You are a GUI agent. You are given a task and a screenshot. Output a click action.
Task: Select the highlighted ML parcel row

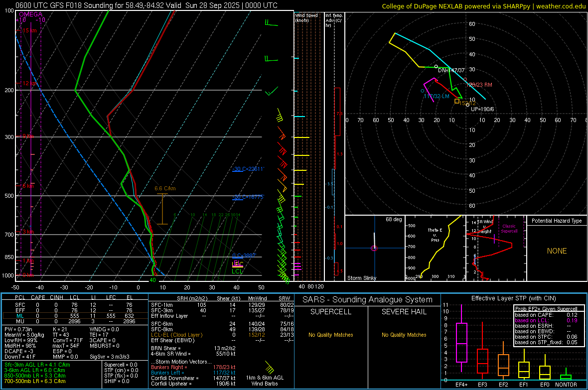pos(74,316)
